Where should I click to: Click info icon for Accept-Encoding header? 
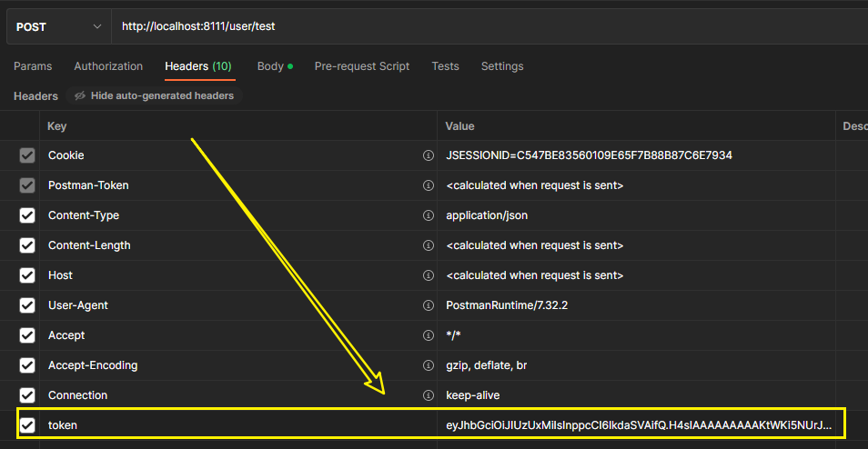(428, 365)
